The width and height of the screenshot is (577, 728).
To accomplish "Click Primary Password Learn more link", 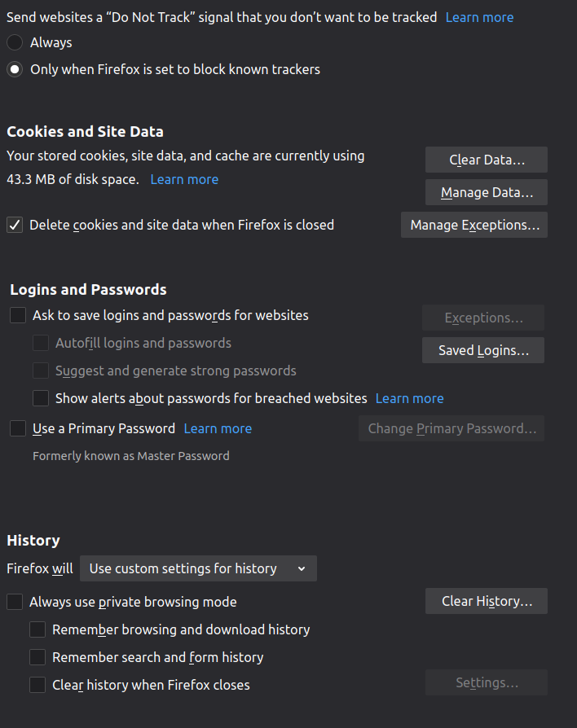I will coord(218,428).
